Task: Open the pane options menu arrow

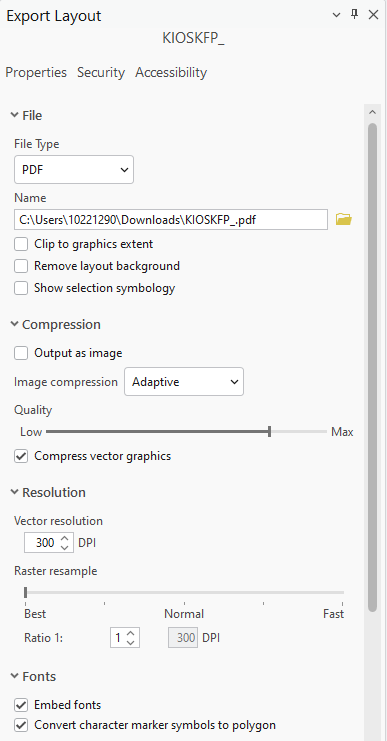Action: tap(336, 15)
